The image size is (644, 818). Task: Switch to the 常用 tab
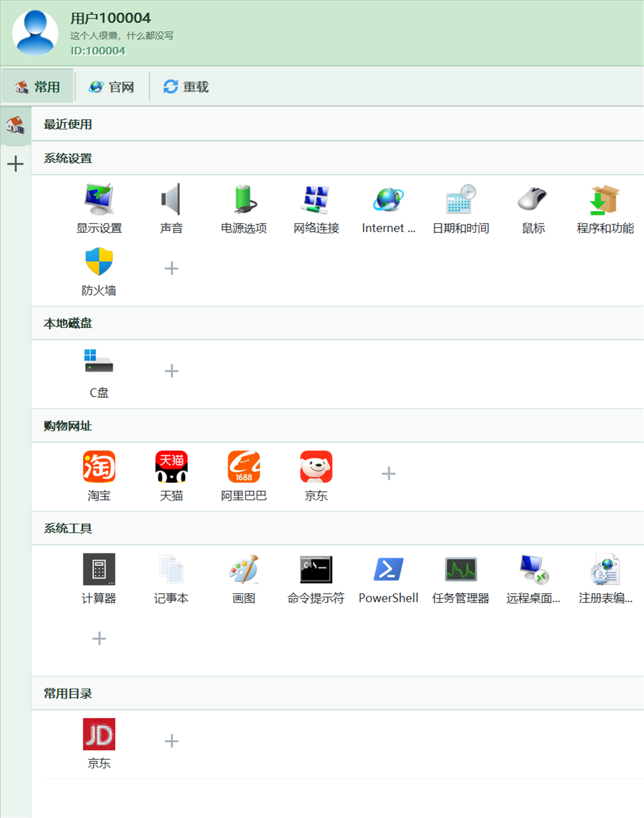[38, 87]
